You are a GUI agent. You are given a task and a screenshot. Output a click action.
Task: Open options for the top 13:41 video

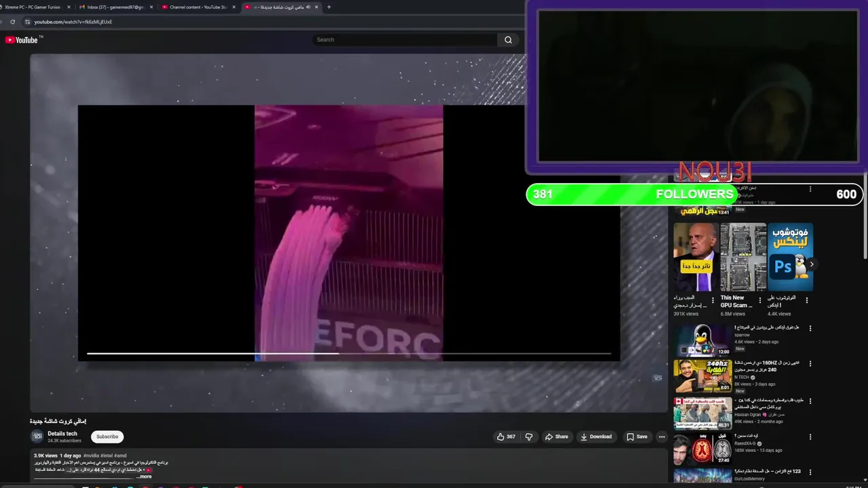pos(810,189)
